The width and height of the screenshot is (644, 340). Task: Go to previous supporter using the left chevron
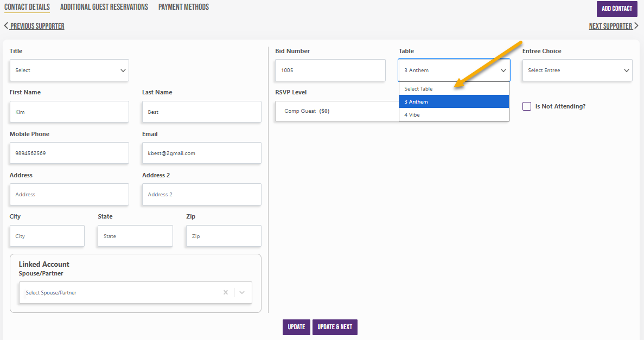(x=6, y=25)
